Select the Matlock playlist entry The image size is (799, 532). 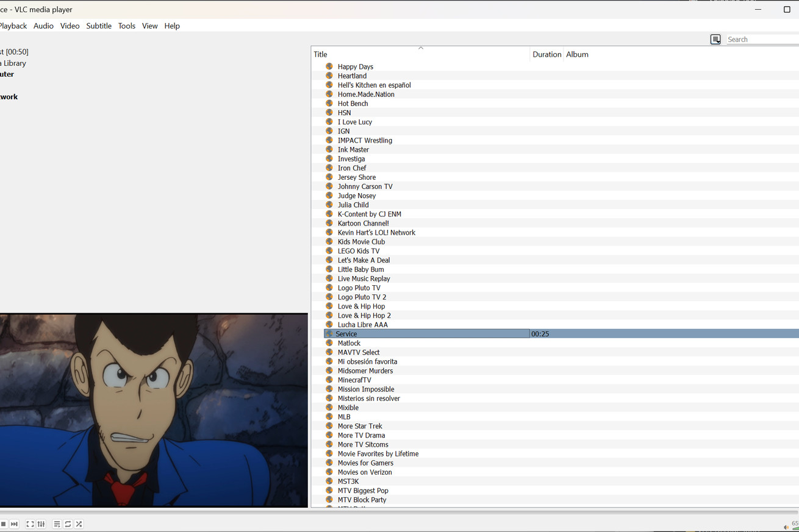click(349, 343)
